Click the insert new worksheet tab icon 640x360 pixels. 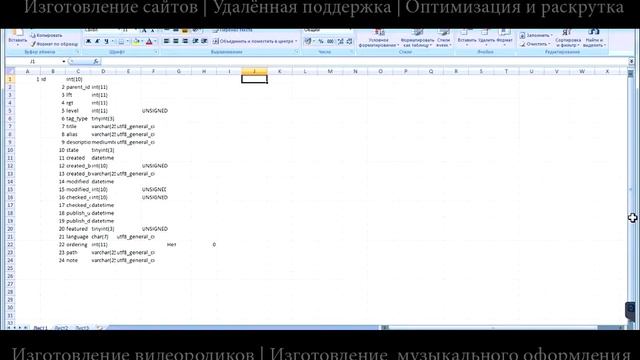[99, 328]
